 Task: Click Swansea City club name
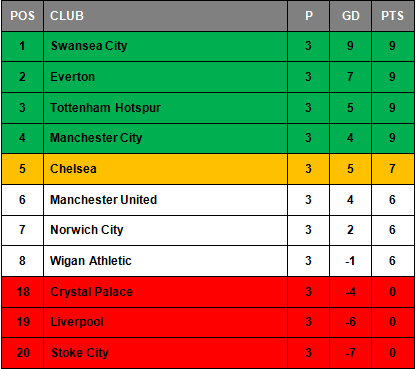(x=89, y=46)
